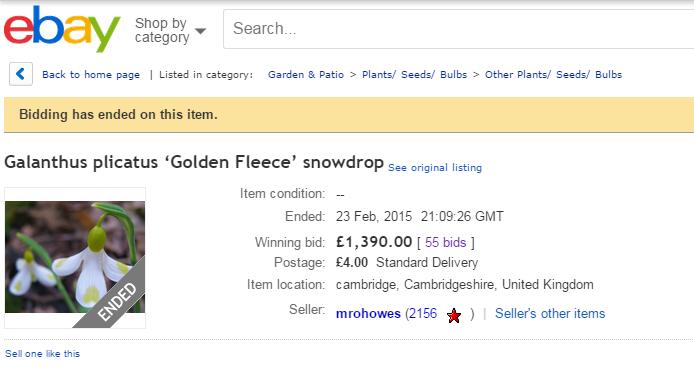This screenshot has width=694, height=376.
Task: Open Plants/ Seeds/ Bulbs breadcrumb
Action: pos(415,74)
